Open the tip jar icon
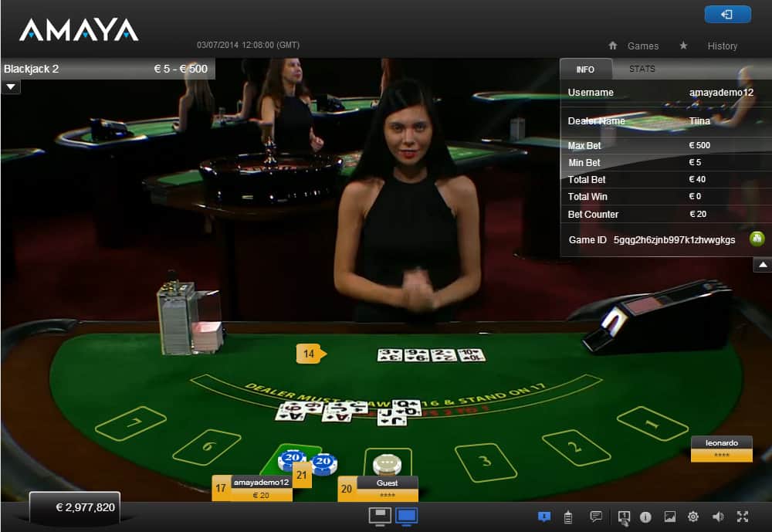772x532 pixels. [568, 517]
